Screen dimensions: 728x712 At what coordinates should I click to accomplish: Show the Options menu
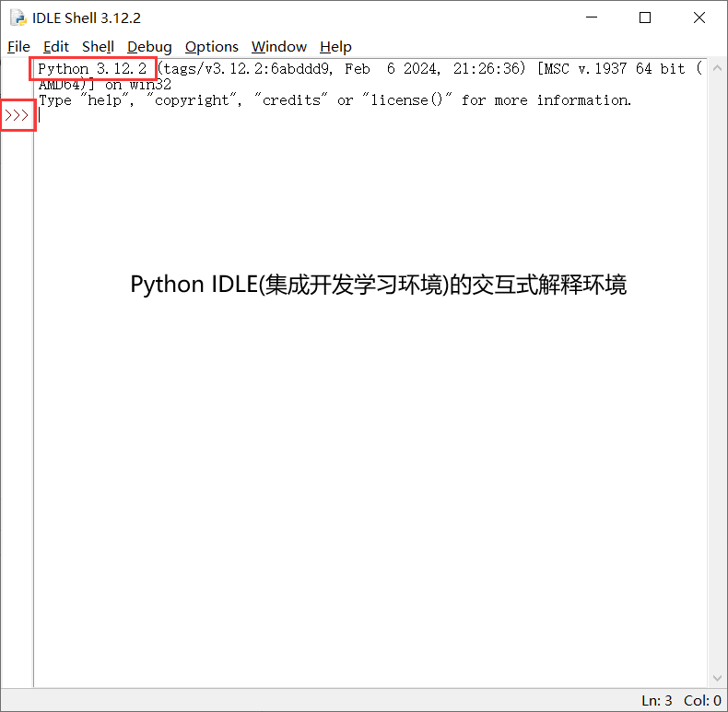(211, 47)
